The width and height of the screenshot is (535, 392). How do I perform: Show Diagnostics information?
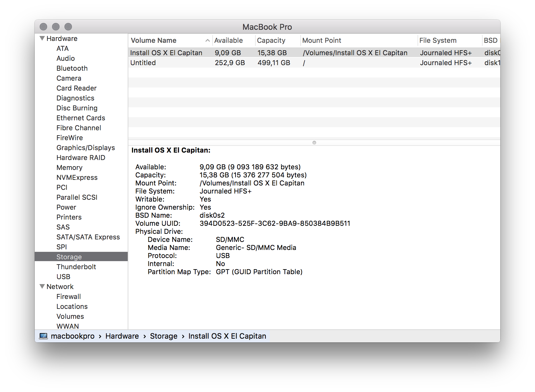pyautogui.click(x=75, y=98)
